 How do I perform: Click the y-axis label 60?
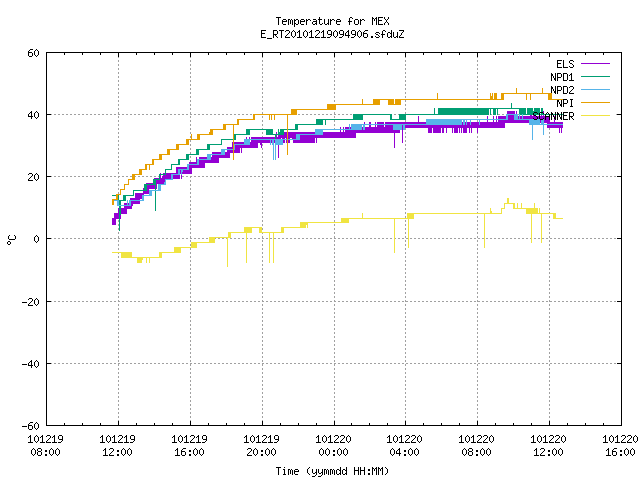point(33,53)
